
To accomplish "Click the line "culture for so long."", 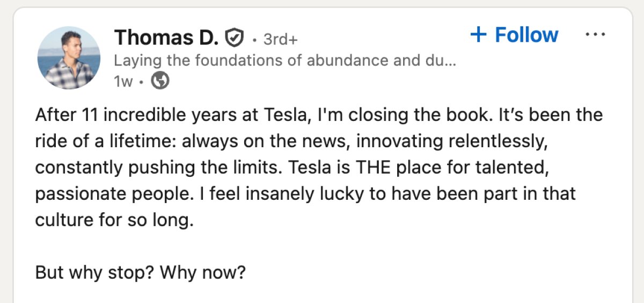I will tap(114, 220).
